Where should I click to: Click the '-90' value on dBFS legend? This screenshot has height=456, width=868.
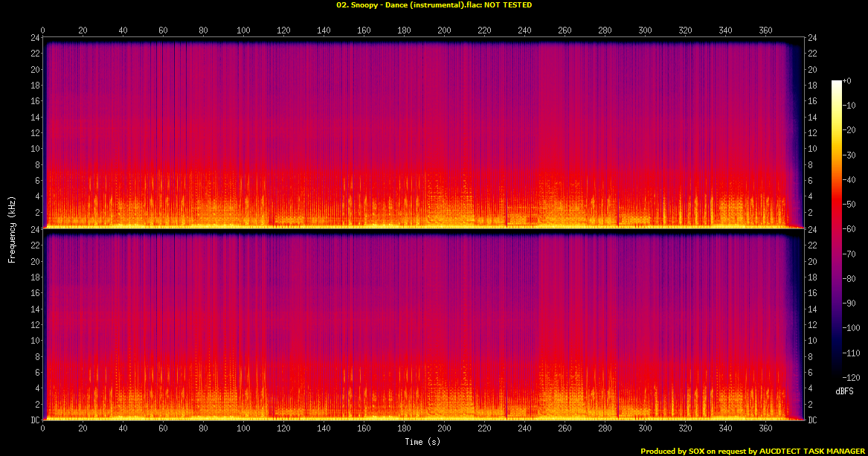tap(849, 304)
